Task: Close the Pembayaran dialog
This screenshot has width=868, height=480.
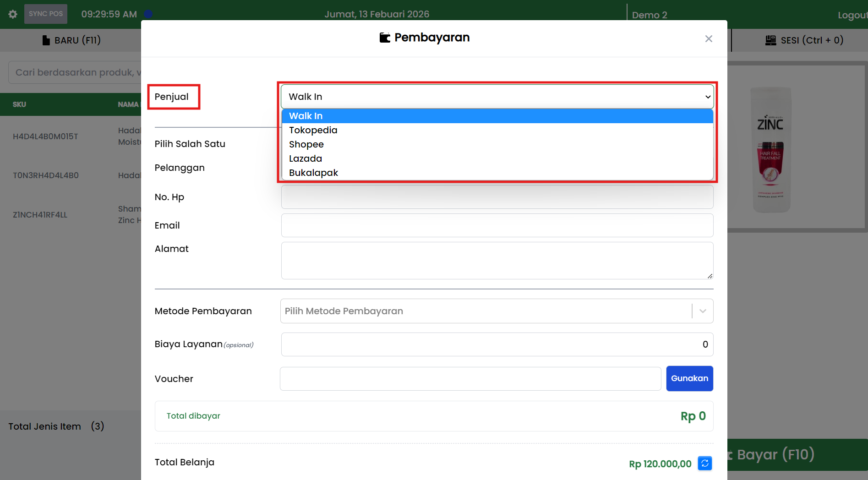Action: [709, 39]
